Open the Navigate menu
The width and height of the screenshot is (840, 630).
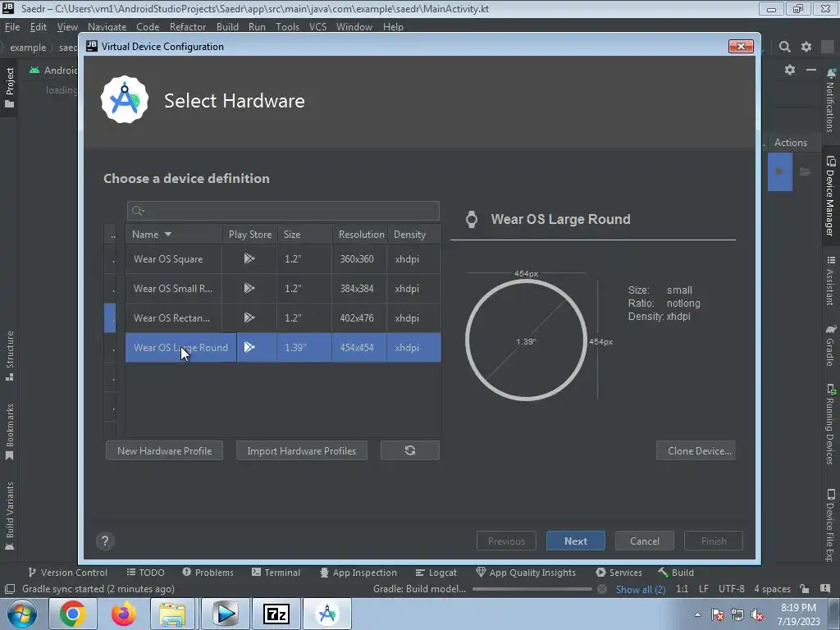click(107, 27)
